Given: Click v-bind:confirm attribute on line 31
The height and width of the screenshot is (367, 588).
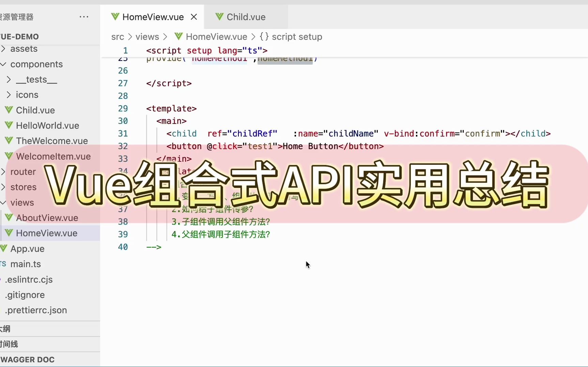Looking at the screenshot, I should tap(419, 133).
